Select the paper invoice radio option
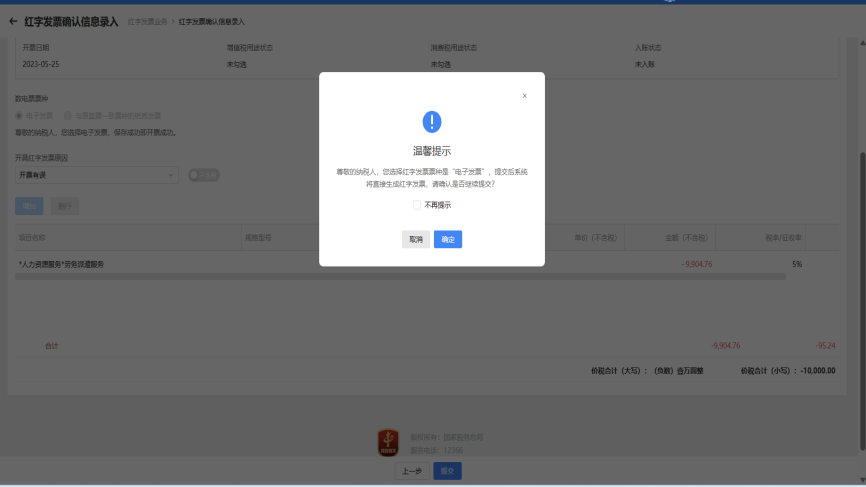Screen dimensions: 866x487 [x=68, y=115]
